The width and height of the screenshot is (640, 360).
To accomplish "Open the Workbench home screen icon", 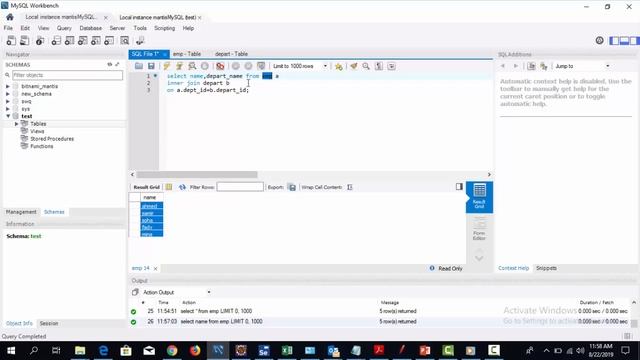I will click(10, 17).
